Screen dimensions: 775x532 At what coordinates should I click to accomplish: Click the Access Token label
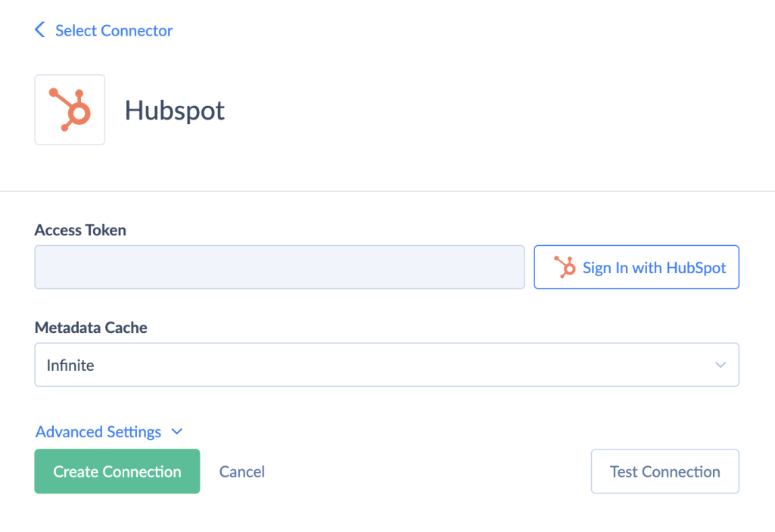80,230
